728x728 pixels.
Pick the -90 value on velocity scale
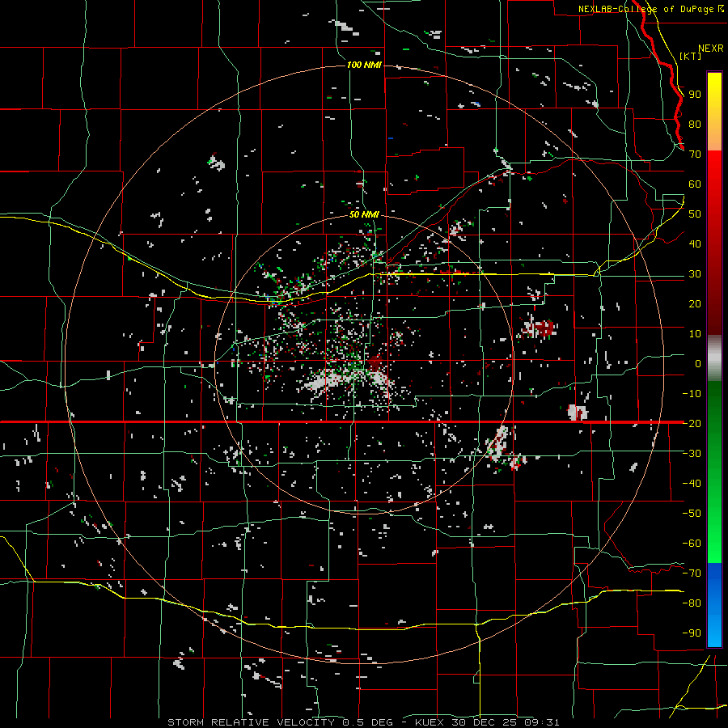click(x=692, y=633)
